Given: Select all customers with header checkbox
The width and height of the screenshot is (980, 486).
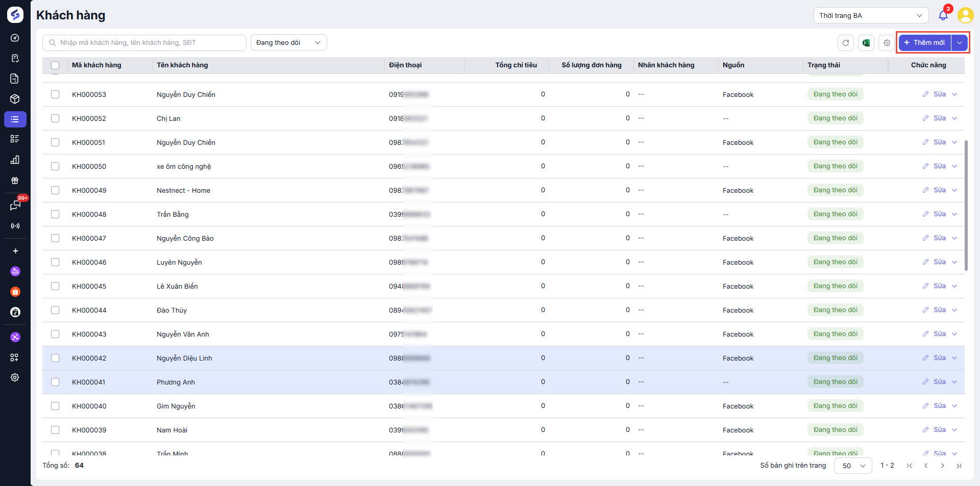Looking at the screenshot, I should (55, 65).
